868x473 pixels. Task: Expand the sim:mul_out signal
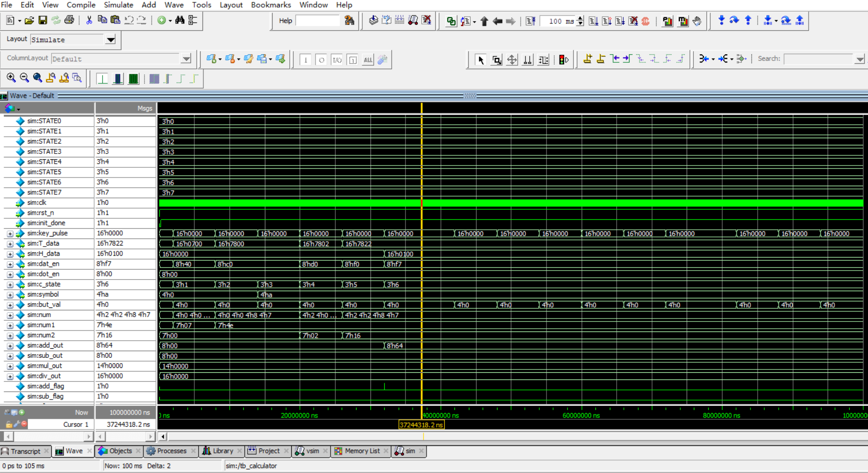[10, 366]
